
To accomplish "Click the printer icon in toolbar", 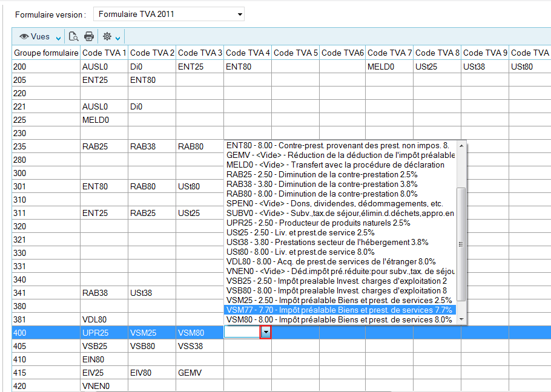I will [x=89, y=37].
